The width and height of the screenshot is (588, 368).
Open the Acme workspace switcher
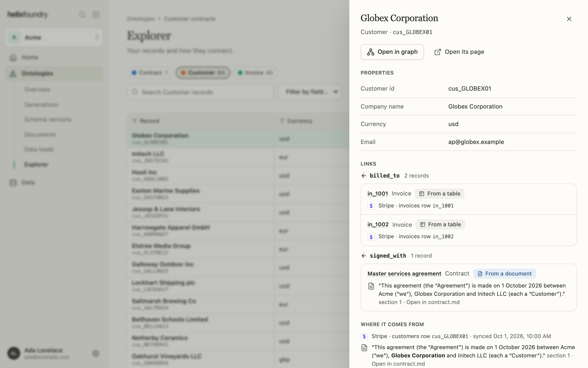[x=54, y=37]
